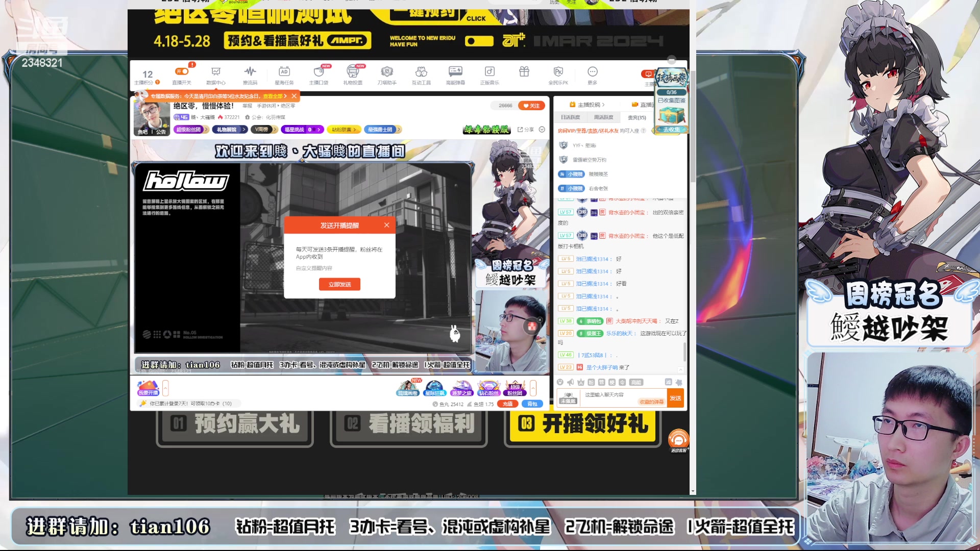This screenshot has height=551, width=980.
Task: Click the 分享 share icon
Action: [x=526, y=130]
